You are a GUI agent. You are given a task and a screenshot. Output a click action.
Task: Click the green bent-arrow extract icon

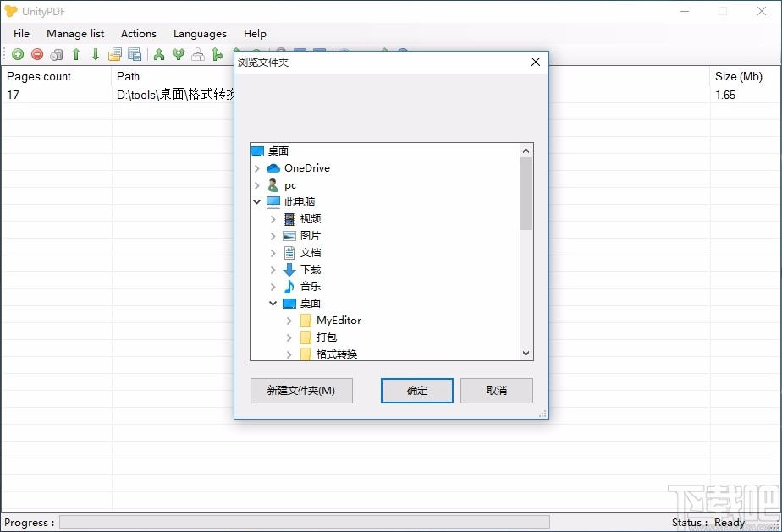point(217,53)
